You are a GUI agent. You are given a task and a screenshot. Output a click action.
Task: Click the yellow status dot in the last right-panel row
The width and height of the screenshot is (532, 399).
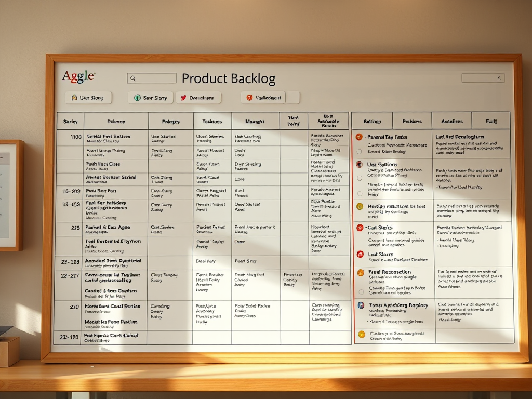(362, 334)
